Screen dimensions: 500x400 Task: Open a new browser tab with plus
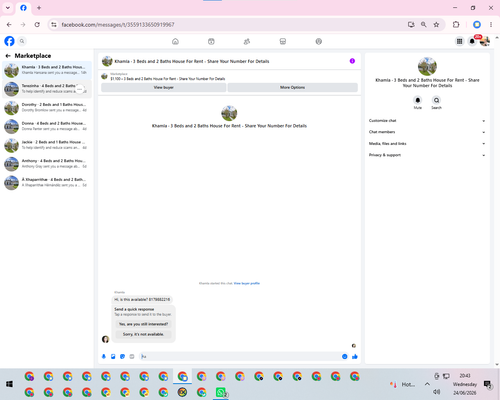[x=39, y=8]
